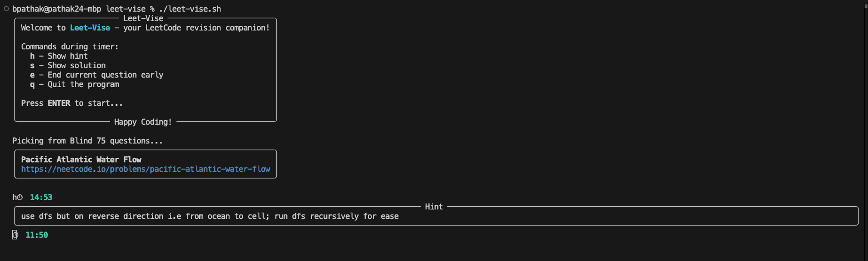Image resolution: width=868 pixels, height=261 pixels.
Task: Click the 'Happy Coding!' footer label
Action: pos(143,122)
